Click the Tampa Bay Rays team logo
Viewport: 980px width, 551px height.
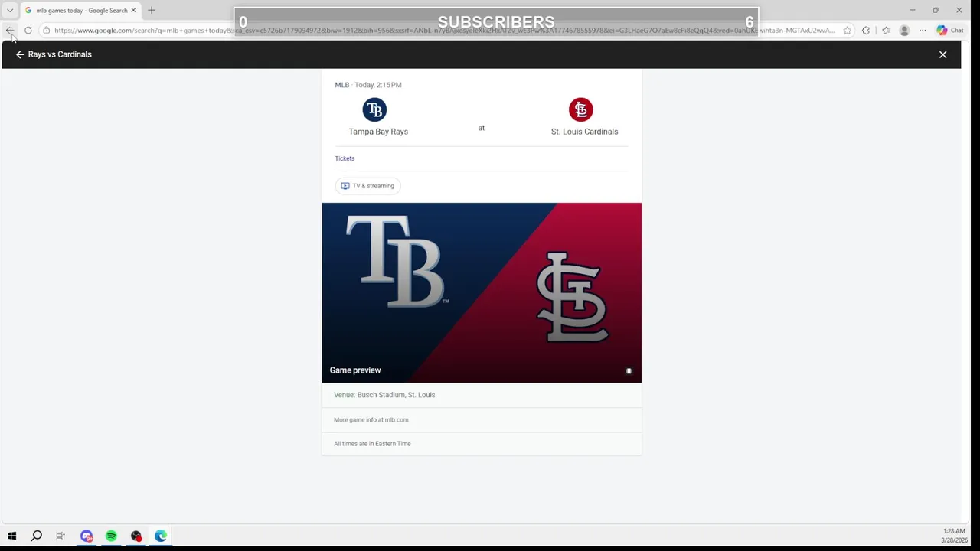374,109
